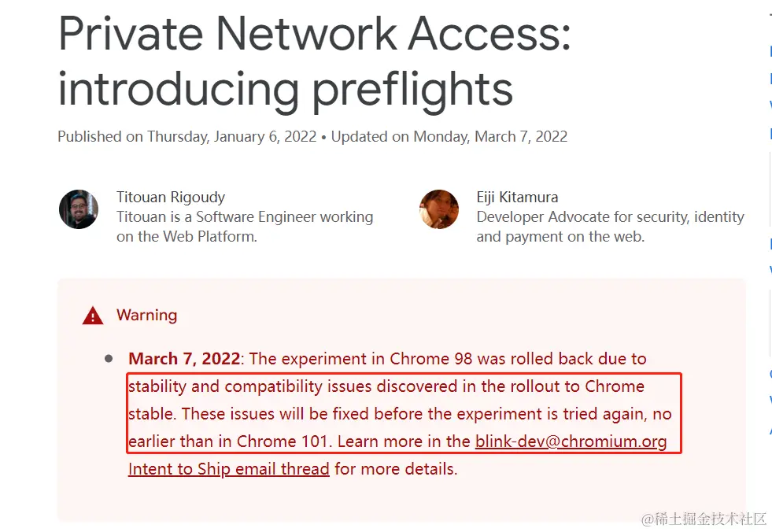The width and height of the screenshot is (772, 532).
Task: Click Eiji's Developer Advocate bio text
Action: (610, 227)
